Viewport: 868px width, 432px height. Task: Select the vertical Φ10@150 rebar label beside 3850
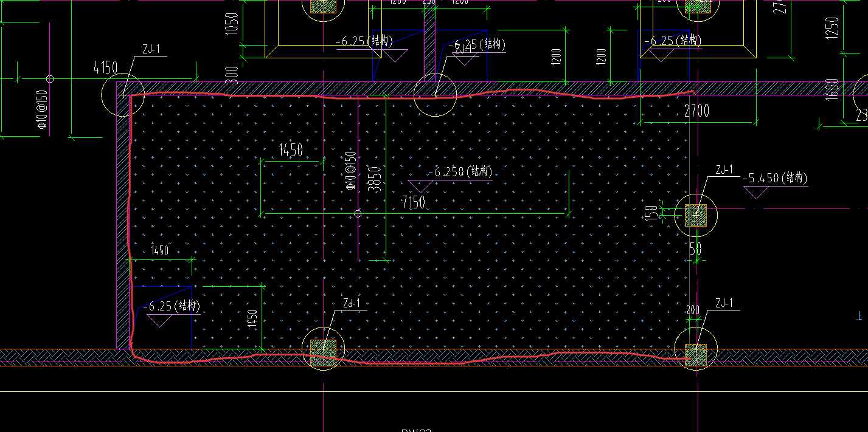tap(350, 171)
